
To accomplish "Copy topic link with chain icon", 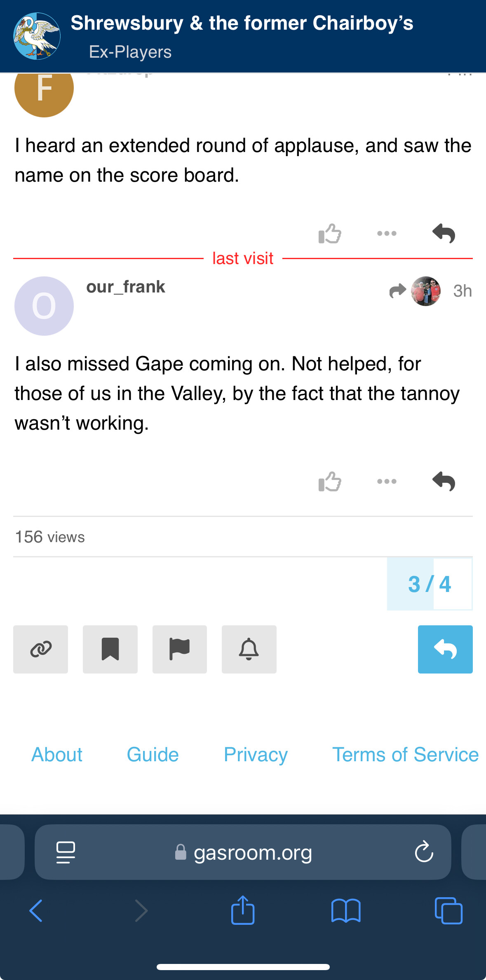I will pos(40,649).
